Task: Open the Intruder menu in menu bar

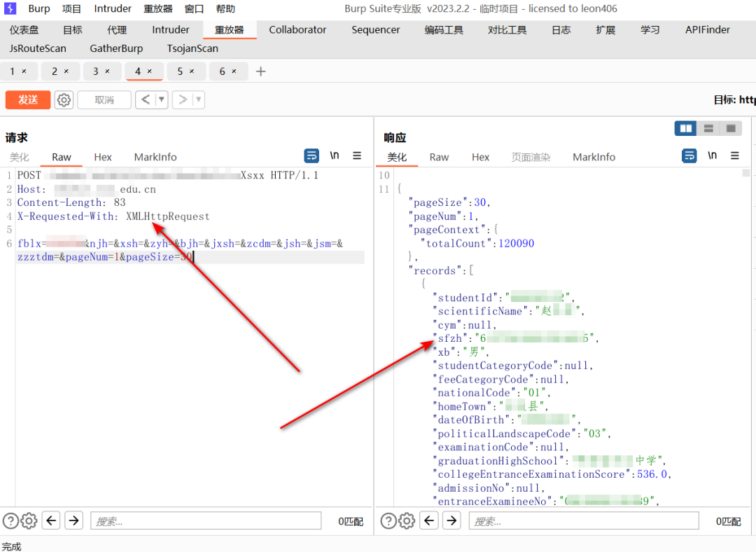Action: click(x=113, y=9)
